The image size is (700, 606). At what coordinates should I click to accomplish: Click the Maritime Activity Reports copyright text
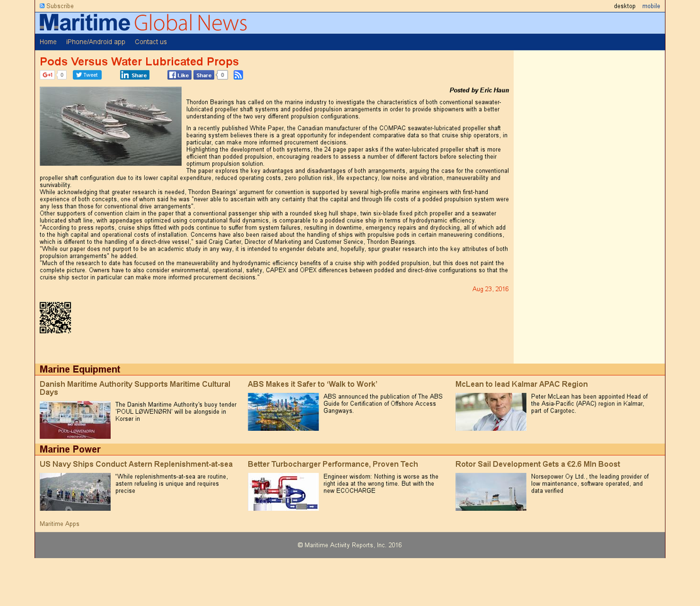pyautogui.click(x=349, y=546)
